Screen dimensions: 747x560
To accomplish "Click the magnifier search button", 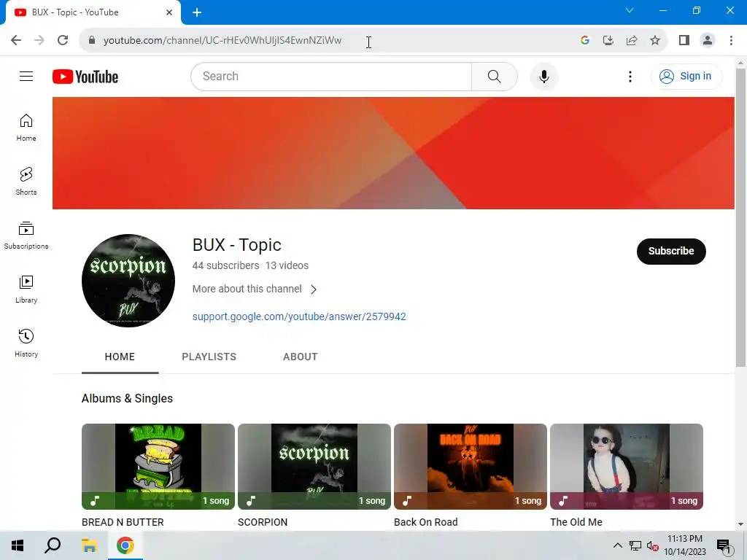I will tap(494, 76).
